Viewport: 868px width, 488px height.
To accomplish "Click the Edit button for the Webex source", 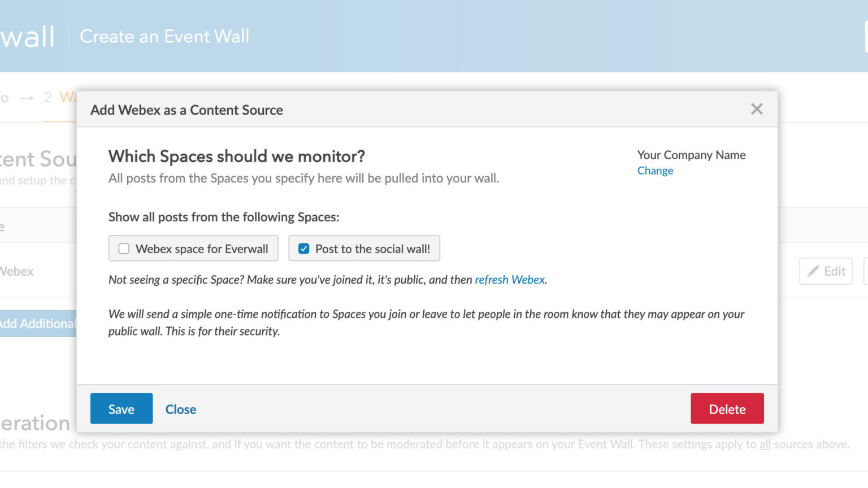I will [826, 271].
